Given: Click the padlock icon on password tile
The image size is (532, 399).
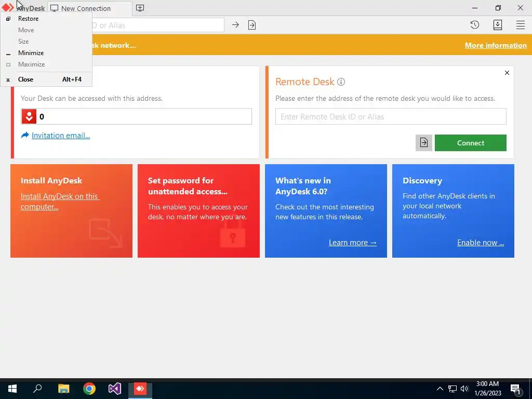Looking at the screenshot, I should (x=233, y=234).
